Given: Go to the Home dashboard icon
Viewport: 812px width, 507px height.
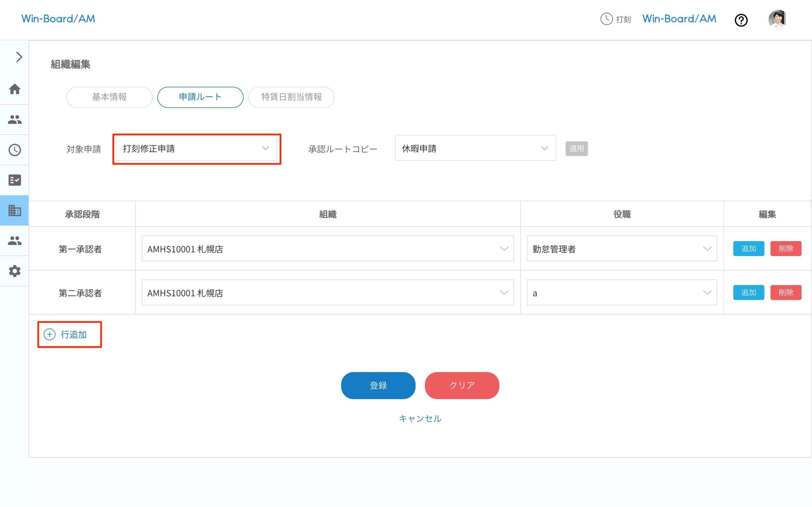Looking at the screenshot, I should (15, 89).
